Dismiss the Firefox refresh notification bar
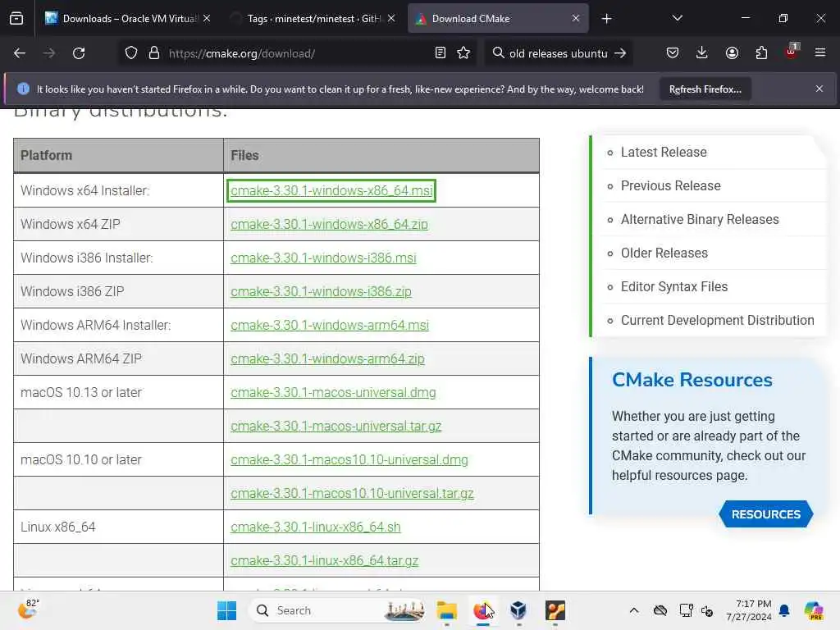This screenshot has height=630, width=840. click(819, 89)
